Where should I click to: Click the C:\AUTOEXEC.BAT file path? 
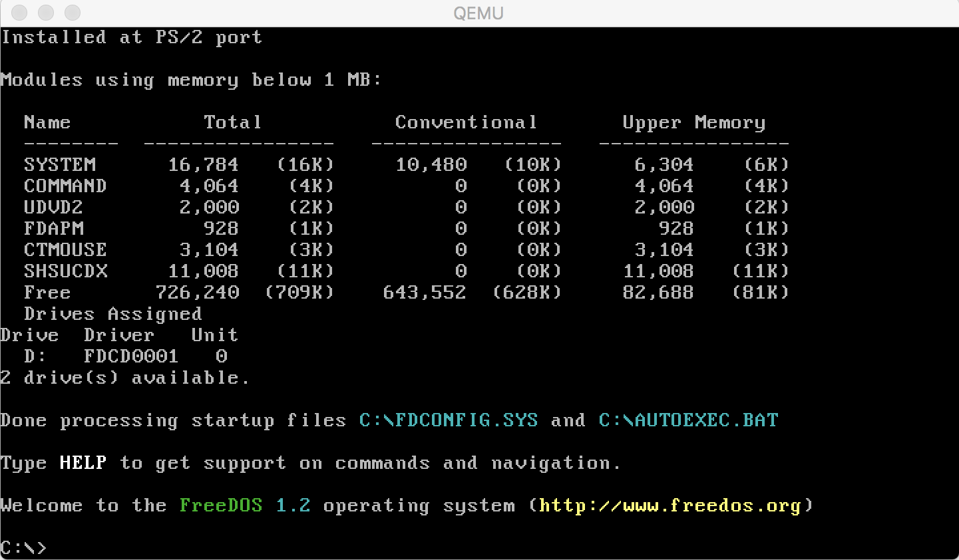pyautogui.click(x=688, y=420)
